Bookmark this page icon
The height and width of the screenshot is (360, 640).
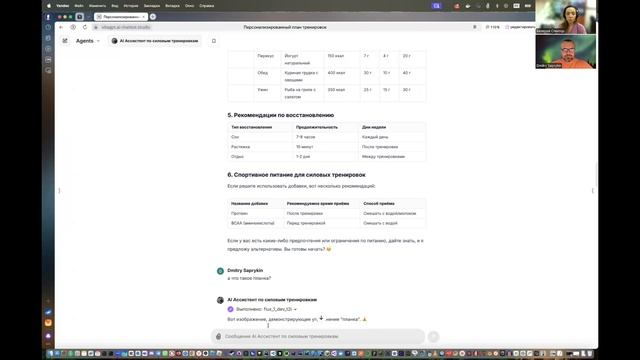(475, 27)
